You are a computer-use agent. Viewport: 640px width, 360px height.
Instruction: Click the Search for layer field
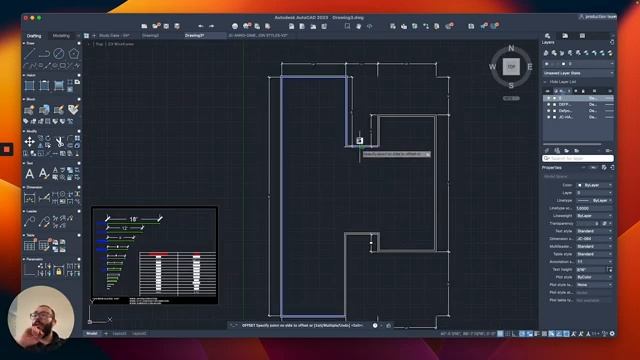point(578,158)
